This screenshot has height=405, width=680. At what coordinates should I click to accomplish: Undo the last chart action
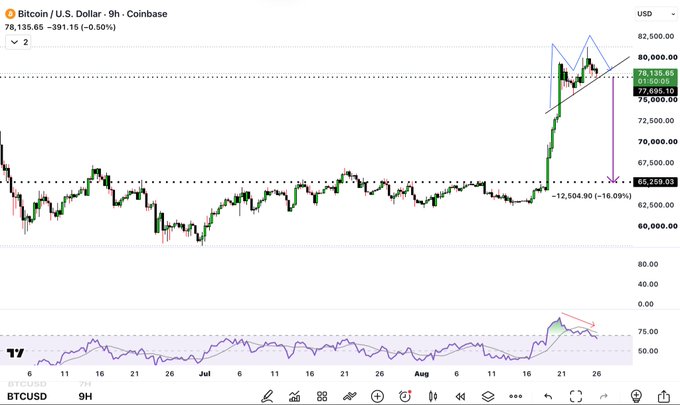pos(548,396)
